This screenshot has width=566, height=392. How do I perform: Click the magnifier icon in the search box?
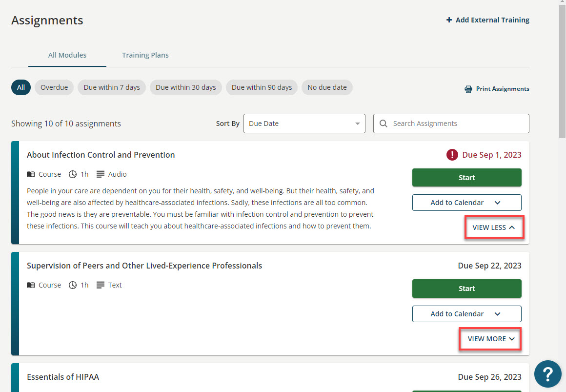(x=384, y=124)
